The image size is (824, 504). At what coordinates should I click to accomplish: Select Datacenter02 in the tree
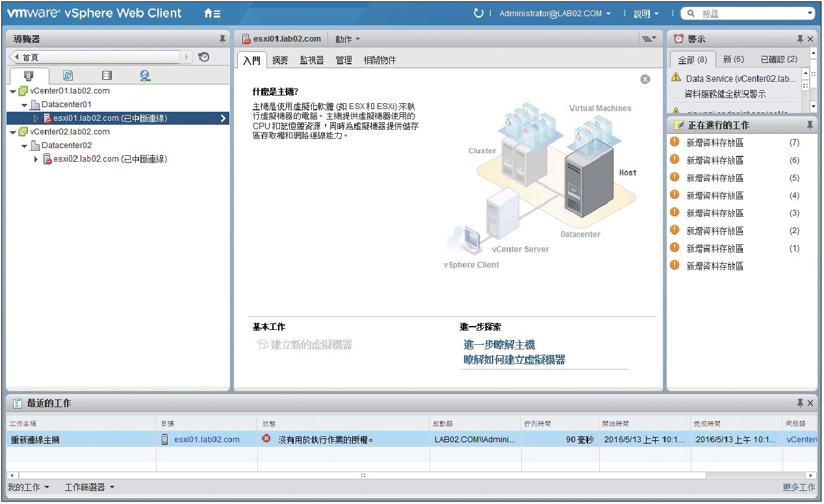(x=66, y=145)
